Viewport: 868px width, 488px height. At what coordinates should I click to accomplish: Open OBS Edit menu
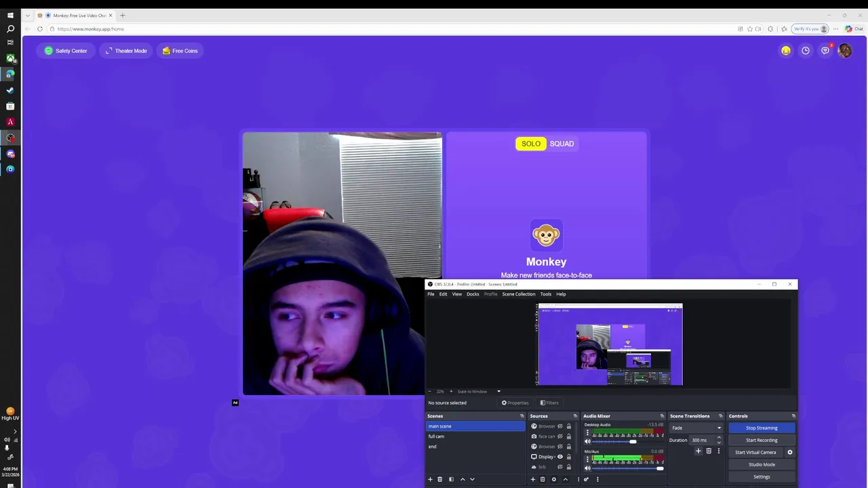click(x=443, y=294)
